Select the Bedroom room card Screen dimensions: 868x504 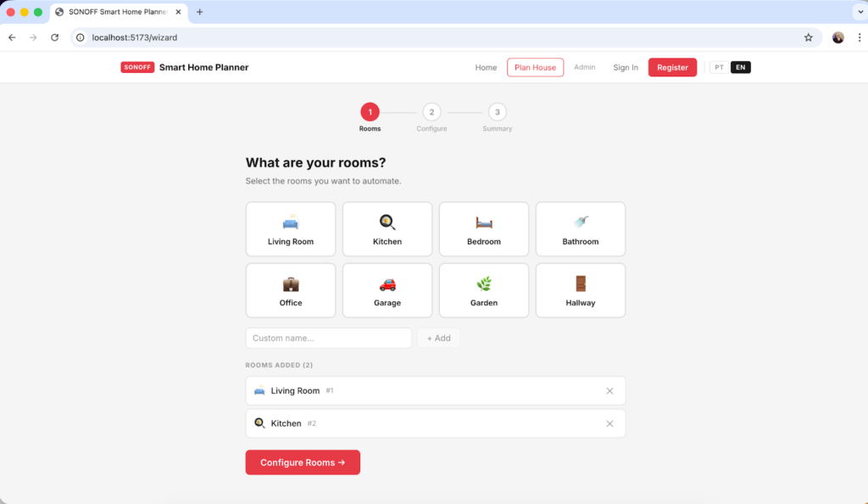[x=483, y=229]
